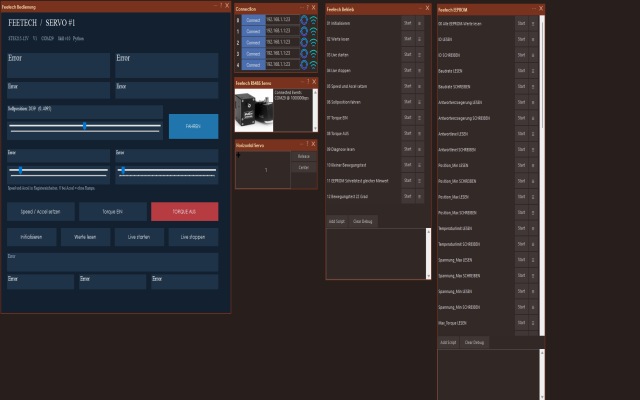Start the '11 EEPROM Schreibtest' script
The width and height of the screenshot is (640, 400).
click(407, 180)
